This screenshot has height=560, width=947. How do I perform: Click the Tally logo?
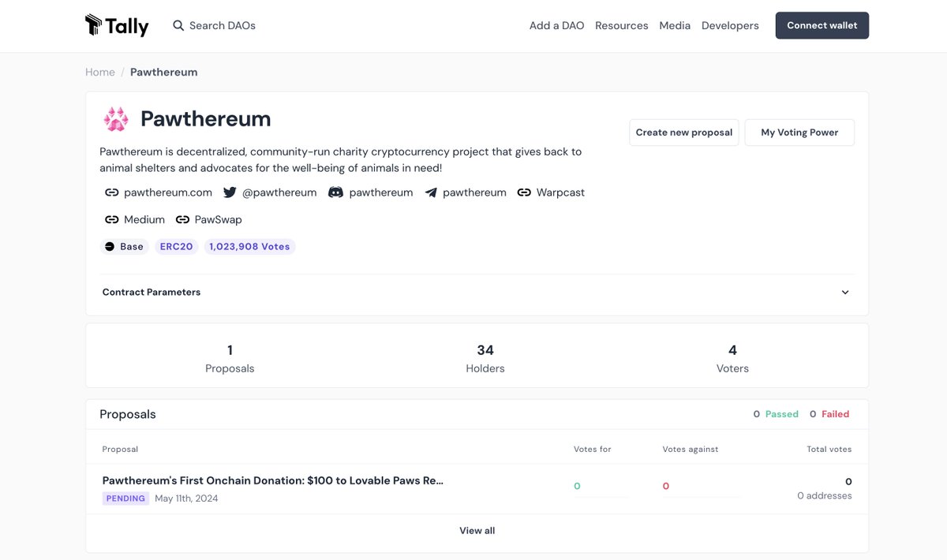click(x=117, y=25)
